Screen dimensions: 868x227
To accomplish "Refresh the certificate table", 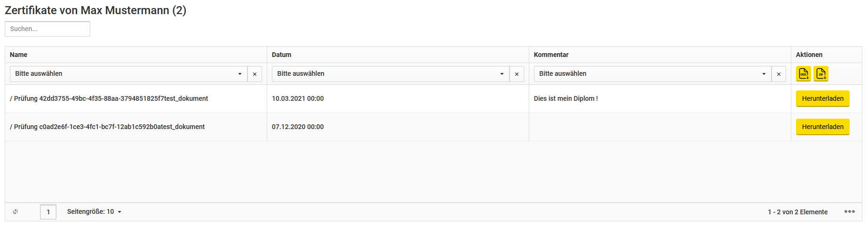I will point(16,212).
